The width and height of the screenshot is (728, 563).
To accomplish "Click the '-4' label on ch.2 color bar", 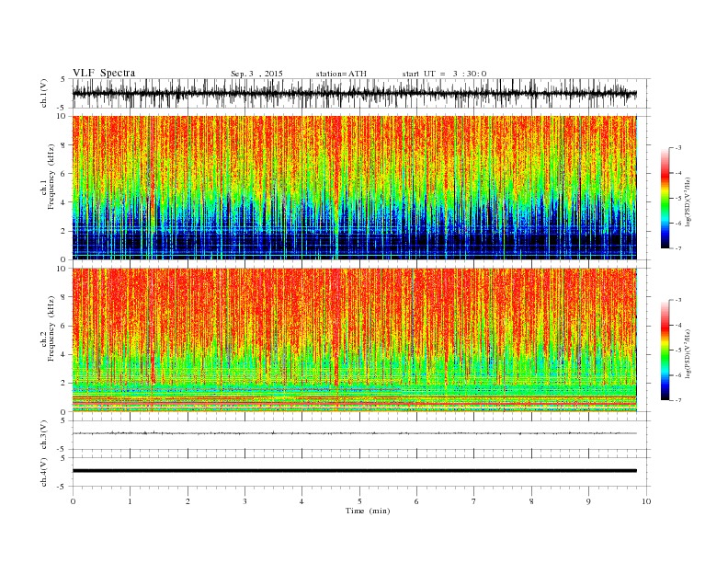I will point(678,326).
